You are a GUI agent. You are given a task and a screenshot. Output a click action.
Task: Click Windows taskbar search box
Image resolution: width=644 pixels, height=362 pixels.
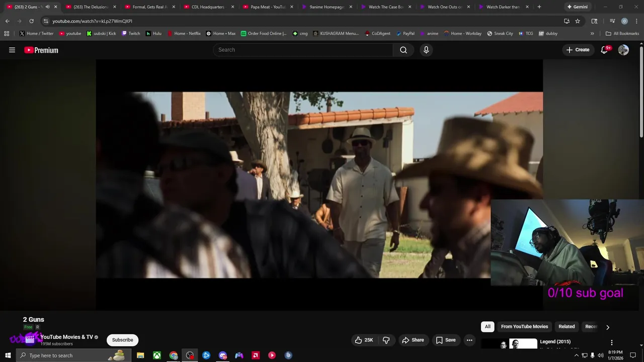(73, 355)
